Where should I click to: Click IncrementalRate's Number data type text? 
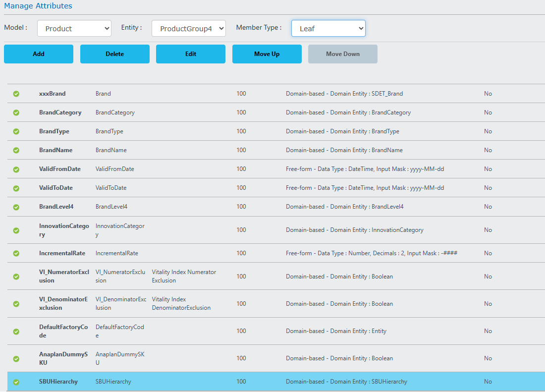tap(372, 253)
